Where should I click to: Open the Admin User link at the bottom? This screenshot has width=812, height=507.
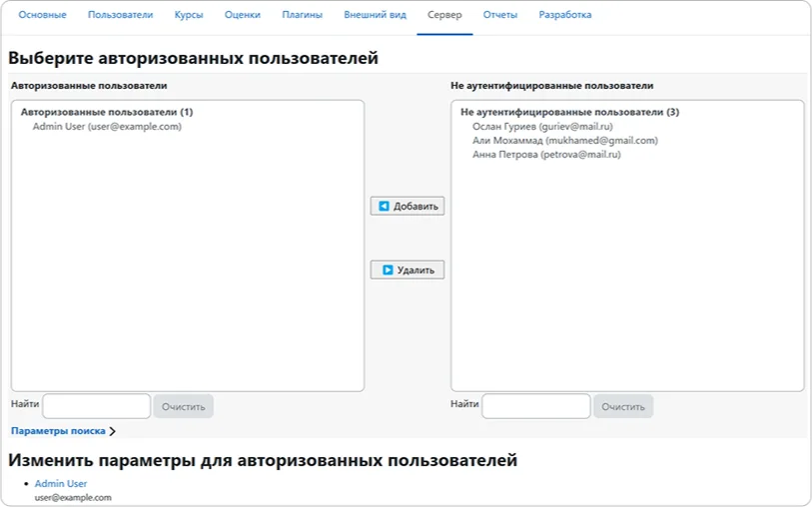point(61,484)
